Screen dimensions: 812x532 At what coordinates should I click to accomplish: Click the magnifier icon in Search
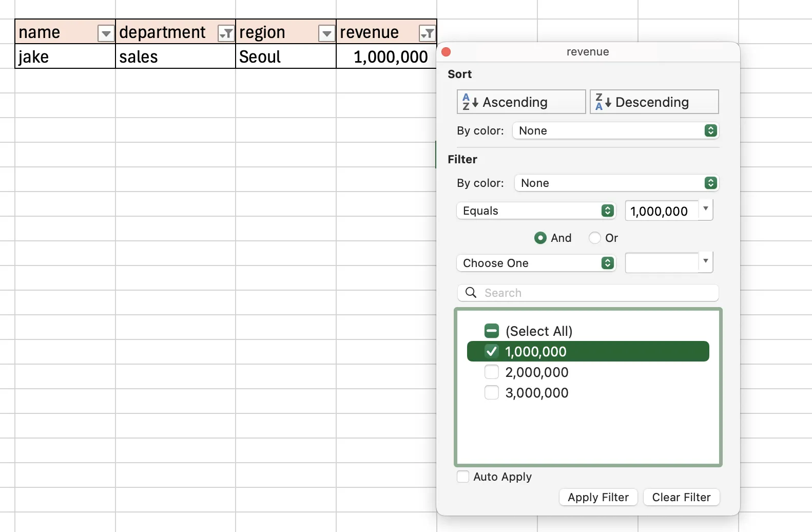(x=471, y=293)
